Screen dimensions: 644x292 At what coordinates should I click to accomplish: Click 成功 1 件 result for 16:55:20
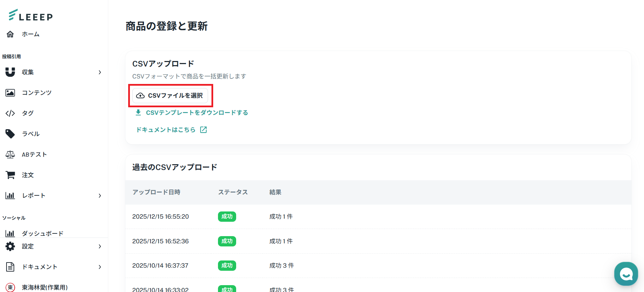click(281, 217)
